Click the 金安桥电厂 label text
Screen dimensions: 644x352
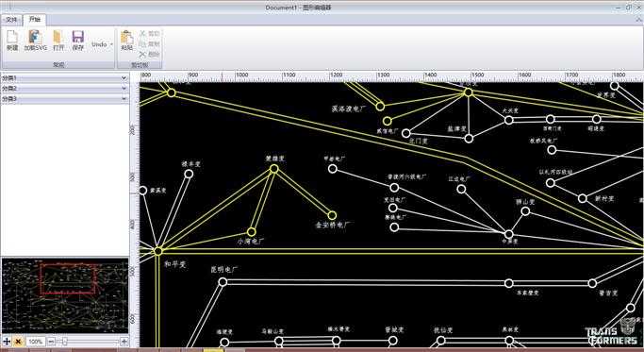click(x=333, y=226)
